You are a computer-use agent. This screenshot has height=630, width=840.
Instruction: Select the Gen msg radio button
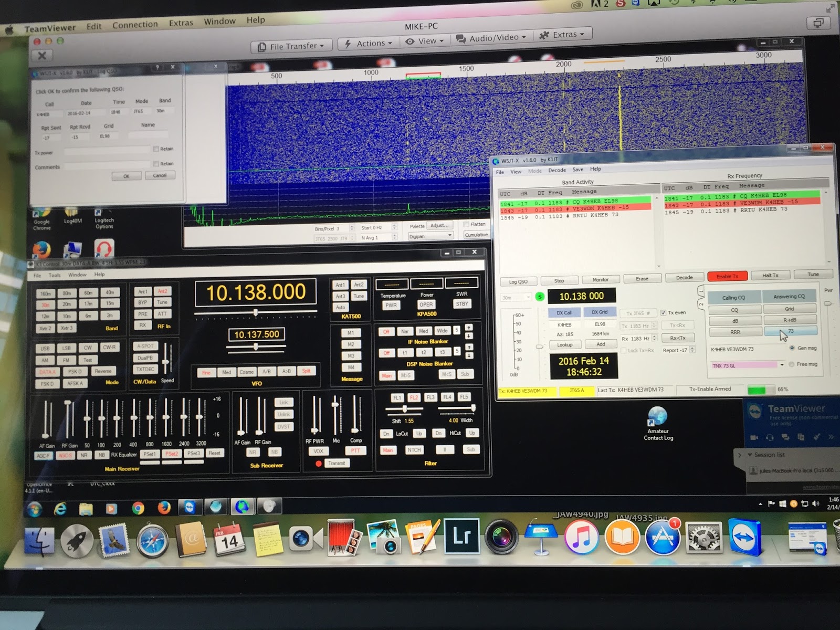[x=792, y=348]
